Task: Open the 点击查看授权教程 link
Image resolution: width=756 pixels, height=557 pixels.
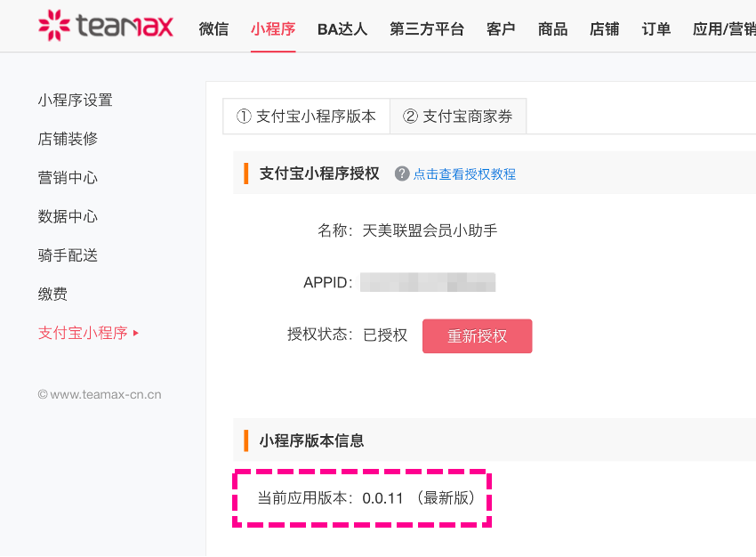Action: pos(464,174)
